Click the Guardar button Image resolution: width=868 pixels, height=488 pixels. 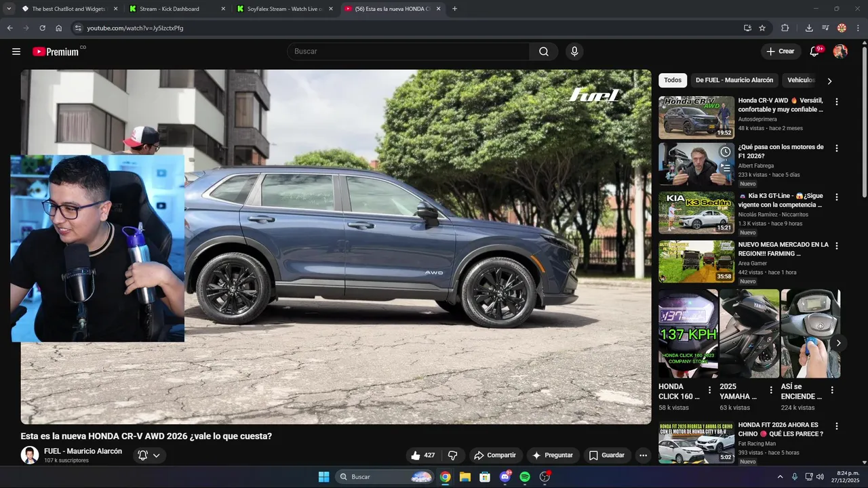607,455
